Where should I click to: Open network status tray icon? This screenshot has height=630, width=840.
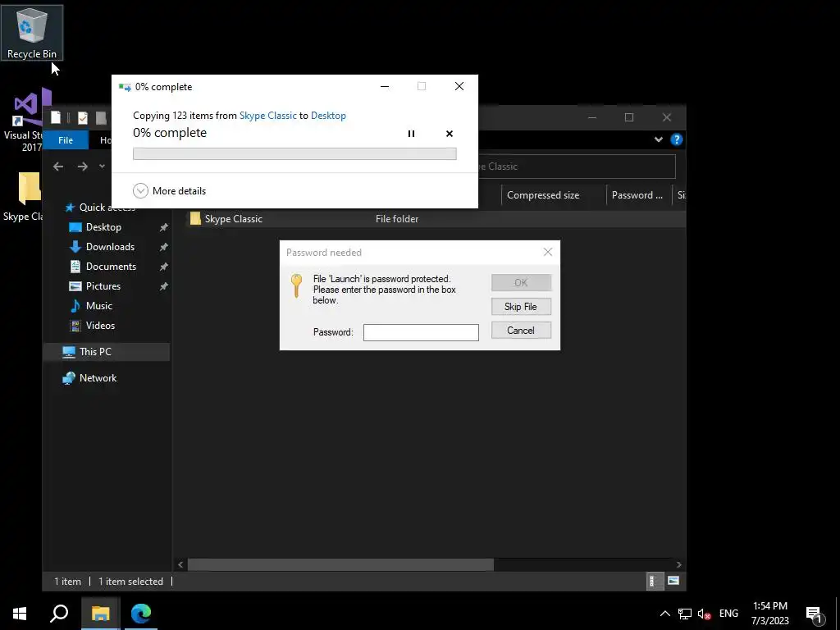click(x=685, y=614)
